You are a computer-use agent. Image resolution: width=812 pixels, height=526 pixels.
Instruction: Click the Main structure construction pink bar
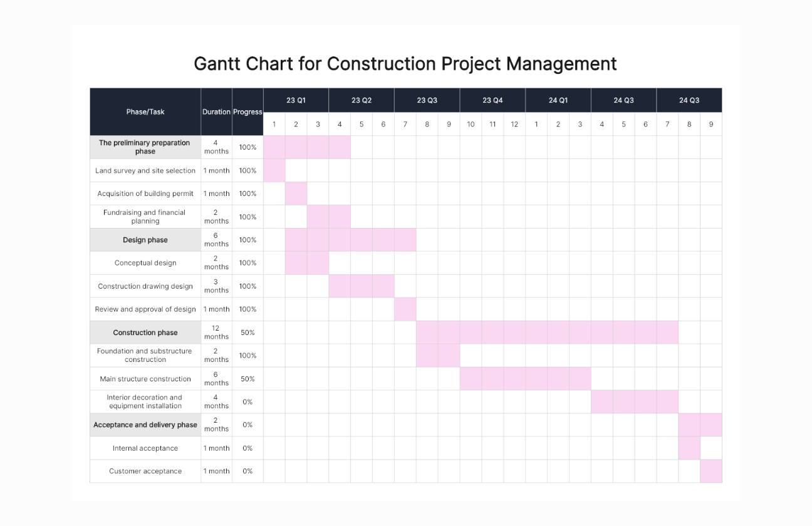pos(525,379)
